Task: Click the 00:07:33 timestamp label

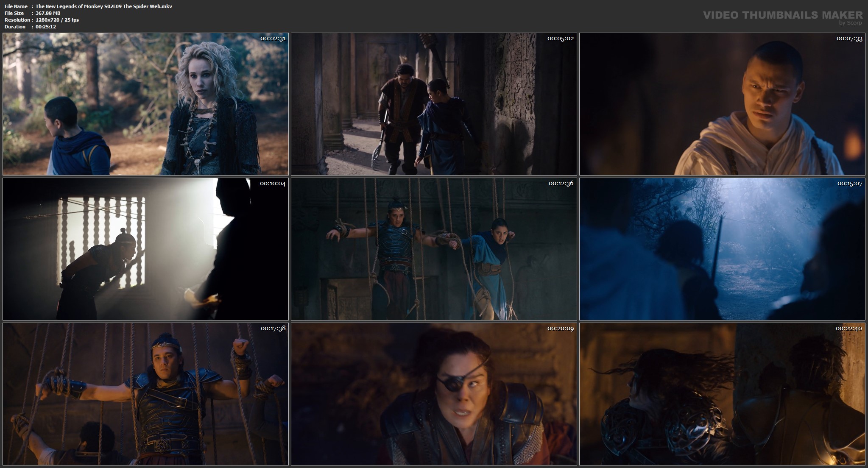Action: 849,39
